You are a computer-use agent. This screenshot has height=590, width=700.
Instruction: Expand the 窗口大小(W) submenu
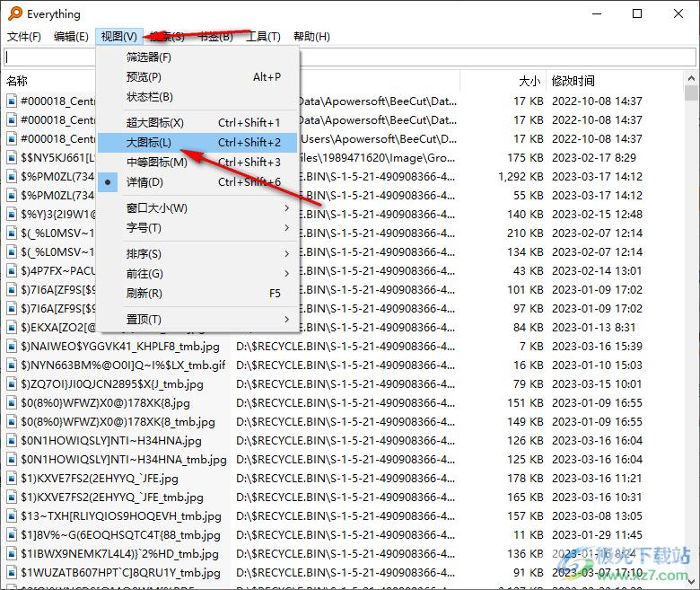pos(197,208)
